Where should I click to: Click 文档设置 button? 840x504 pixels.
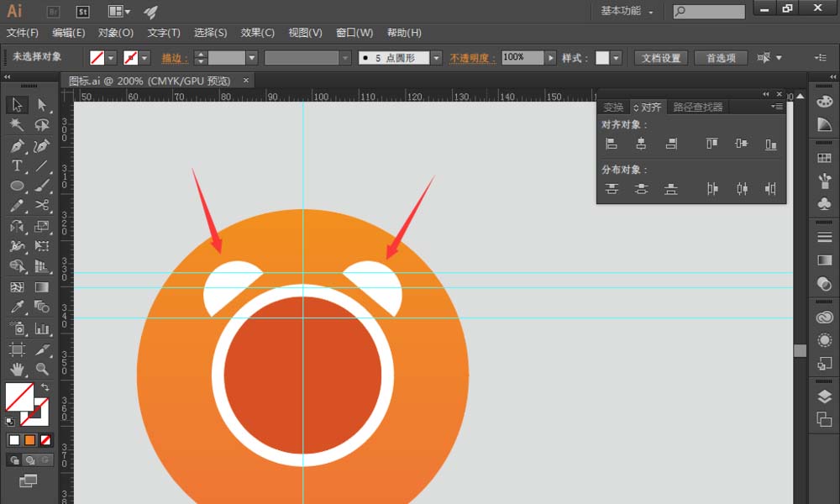(x=661, y=58)
